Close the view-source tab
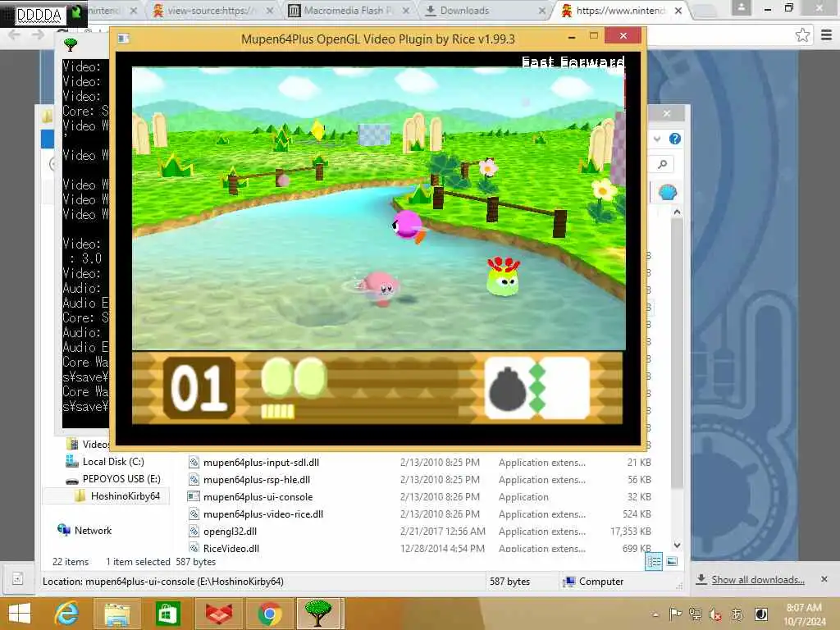Viewport: 840px width, 630px height. click(269, 10)
